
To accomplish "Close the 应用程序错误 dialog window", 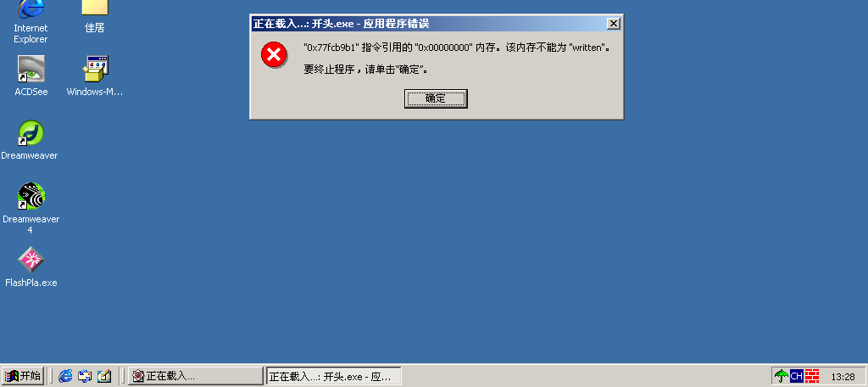I will coord(614,23).
